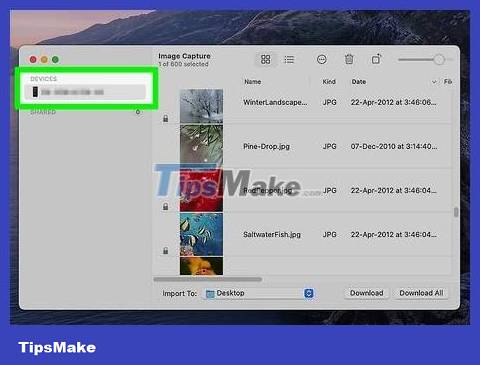The width and height of the screenshot is (480, 365).
Task: Click the lock icon beside WinterLandscape
Action: coord(166,118)
